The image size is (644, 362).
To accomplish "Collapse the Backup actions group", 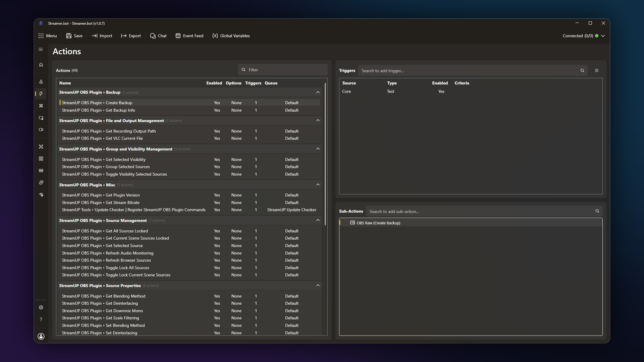I will tap(318, 92).
